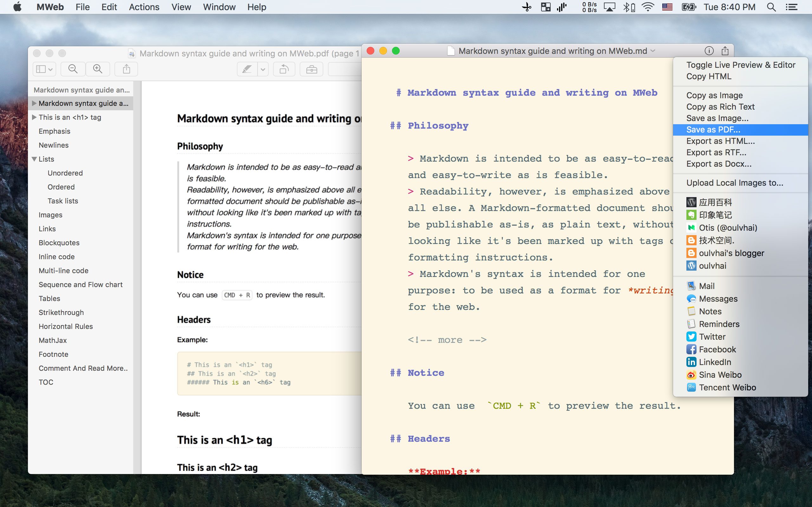The image size is (812, 507).
Task: Open the markup toolbox icon
Action: tap(311, 69)
